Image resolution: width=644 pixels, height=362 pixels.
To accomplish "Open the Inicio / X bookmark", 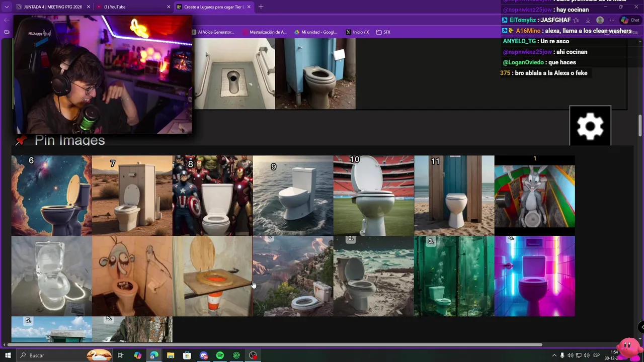I will pos(358,32).
